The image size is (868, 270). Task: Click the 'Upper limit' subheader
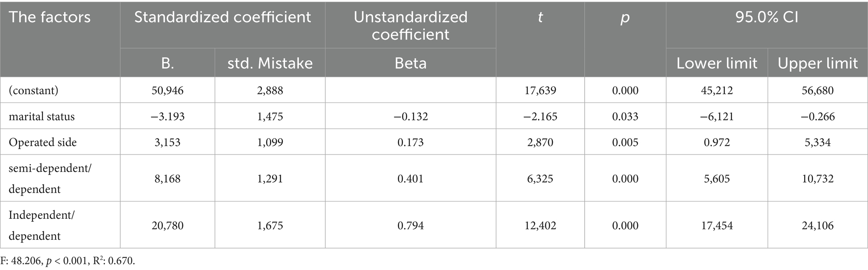[x=817, y=63]
